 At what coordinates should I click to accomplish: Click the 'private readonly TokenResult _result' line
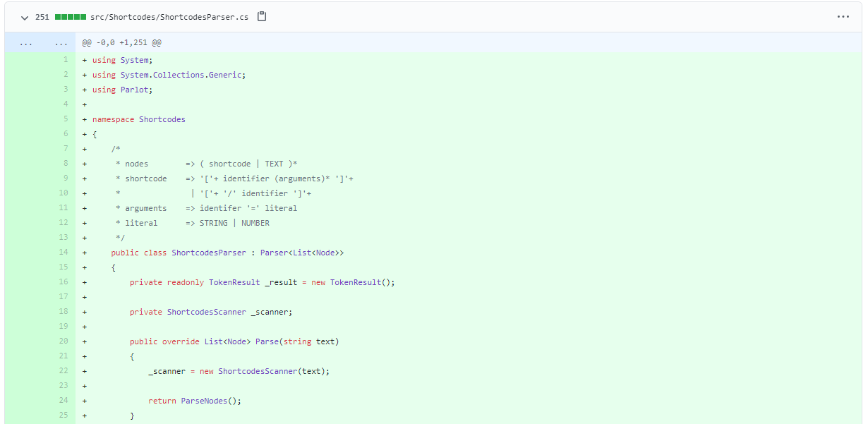pyautogui.click(x=263, y=282)
